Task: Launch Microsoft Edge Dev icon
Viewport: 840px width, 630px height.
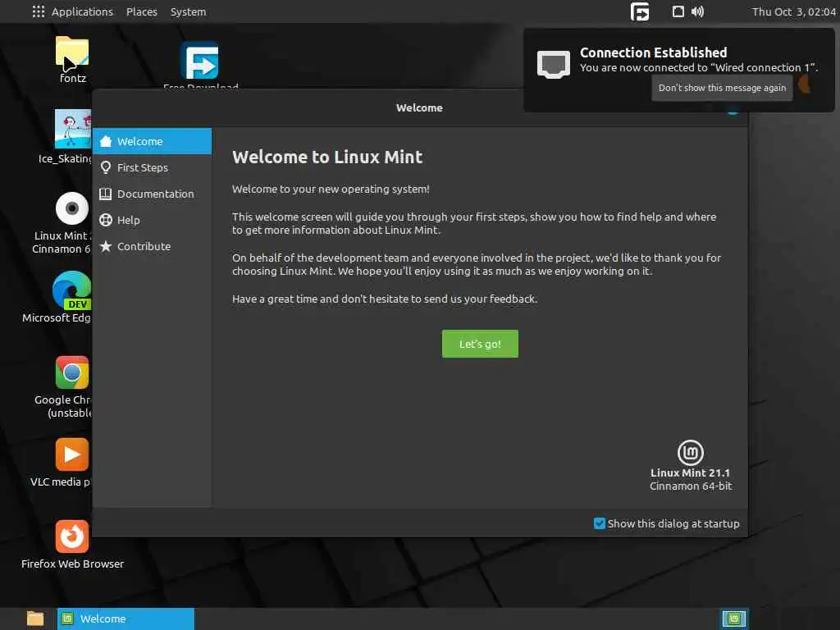Action: 72,290
